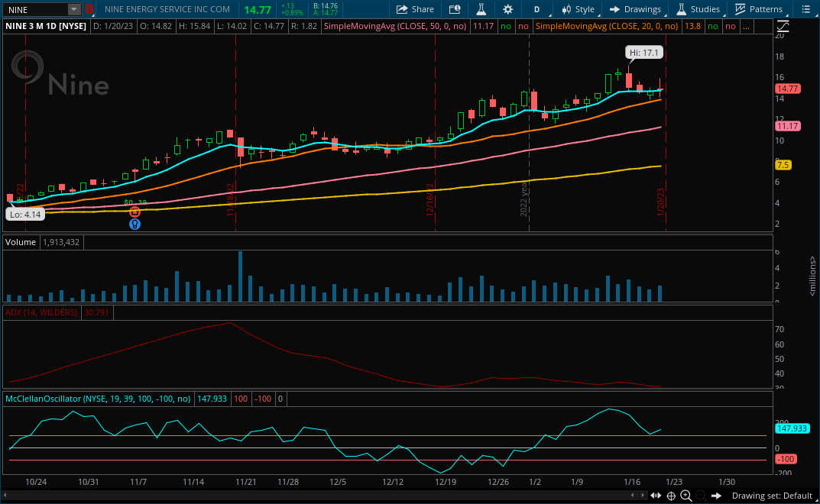Click the NINE 3 M 1D [NYSE] label
820x504 pixels.
46,26
